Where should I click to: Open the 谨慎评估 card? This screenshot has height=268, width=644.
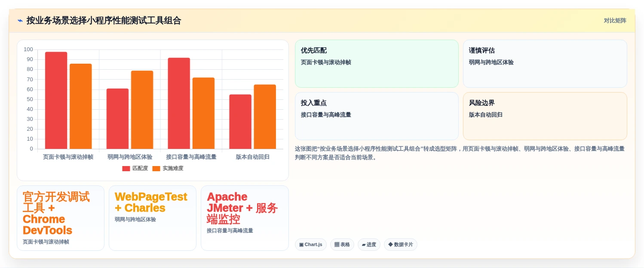pyautogui.click(x=545, y=64)
